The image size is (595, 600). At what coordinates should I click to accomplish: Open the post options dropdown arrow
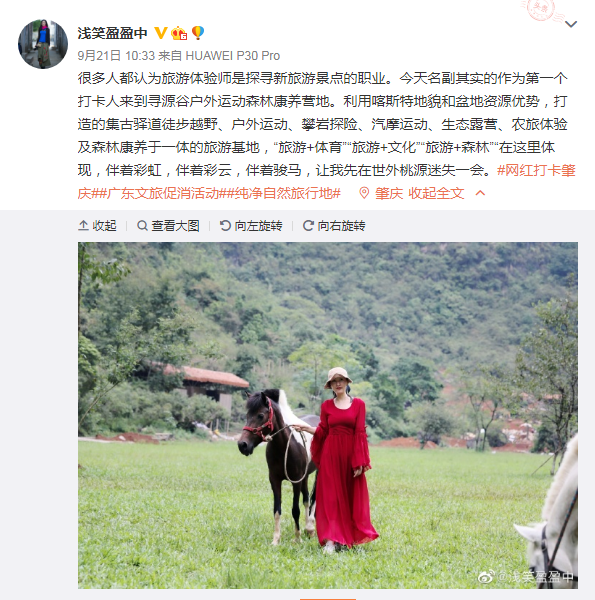click(x=571, y=24)
